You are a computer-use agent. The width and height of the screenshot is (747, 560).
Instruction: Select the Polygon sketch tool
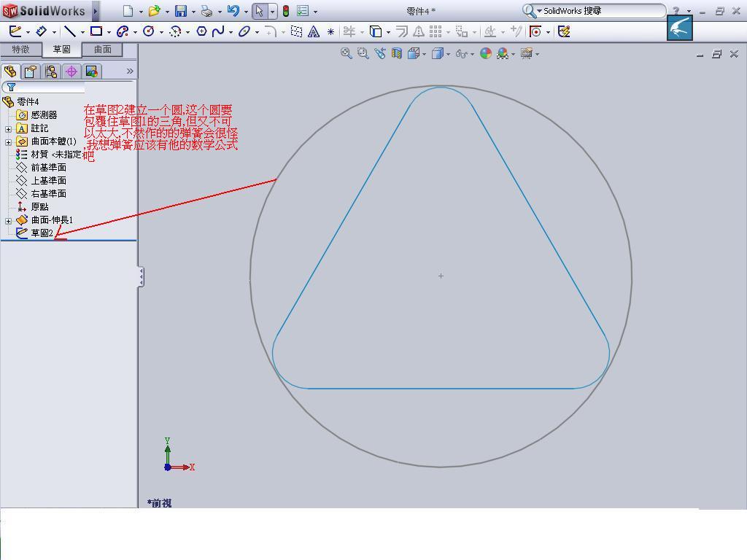coord(201,31)
